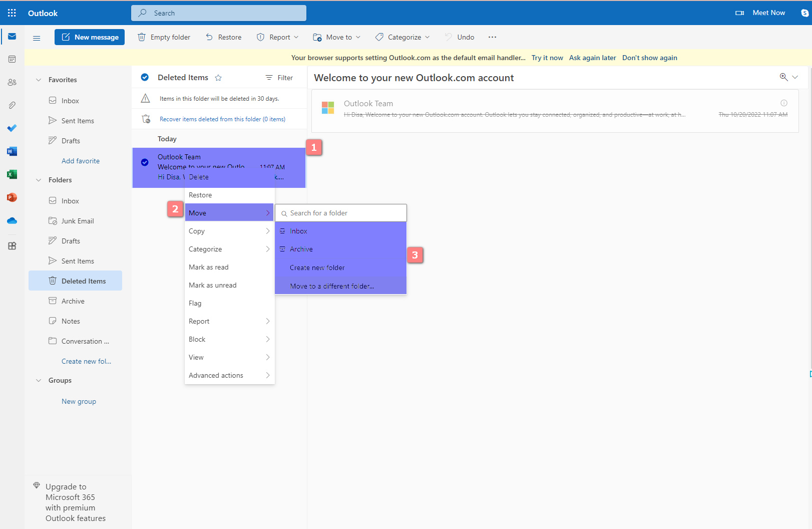Viewport: 812px width, 529px height.
Task: Click Restore in the toolbar
Action: [223, 37]
